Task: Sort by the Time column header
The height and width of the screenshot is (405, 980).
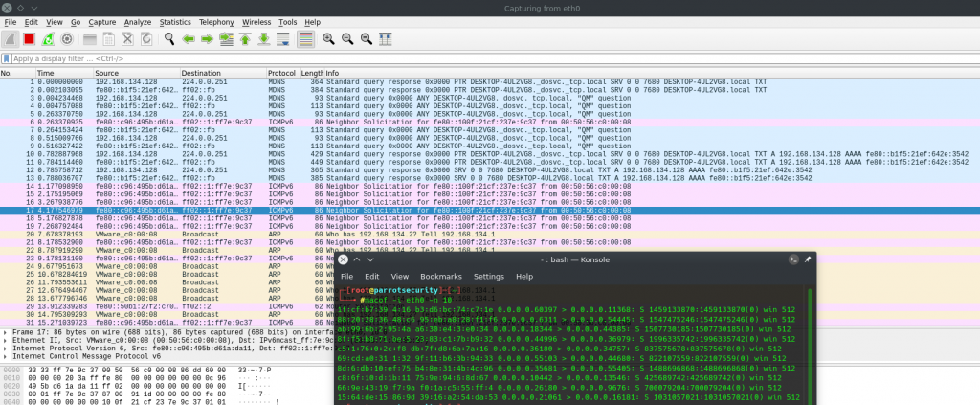Action: 64,73
